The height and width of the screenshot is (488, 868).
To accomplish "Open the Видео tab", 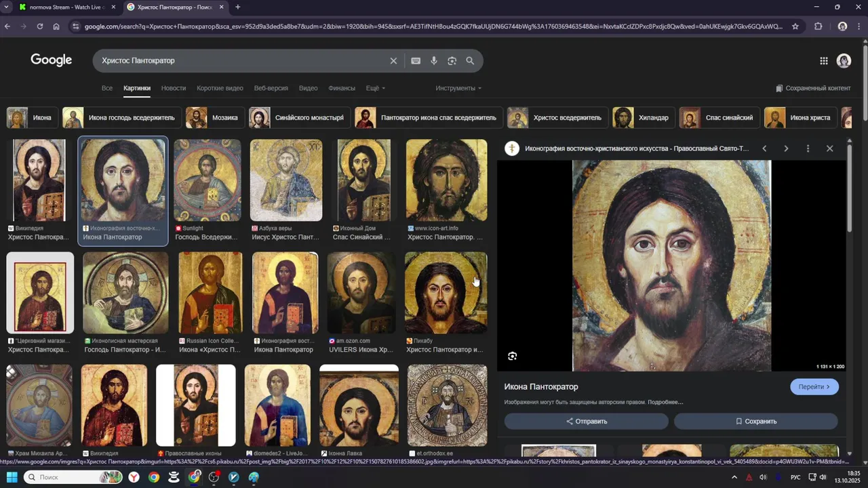I will 308,88.
